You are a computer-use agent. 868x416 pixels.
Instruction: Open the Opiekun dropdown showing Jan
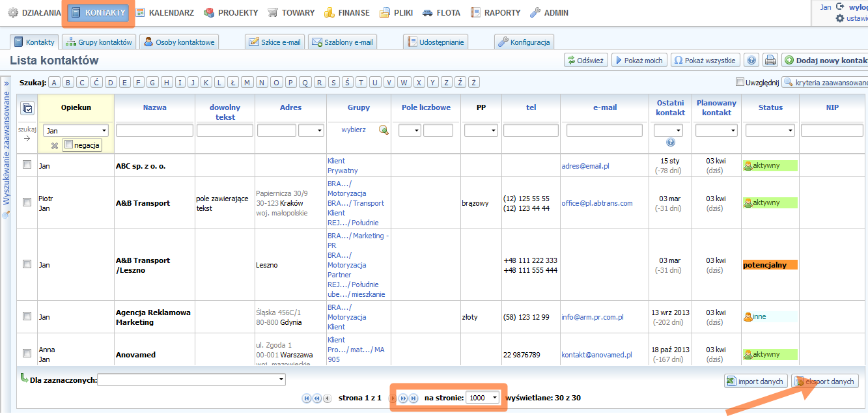[76, 131]
